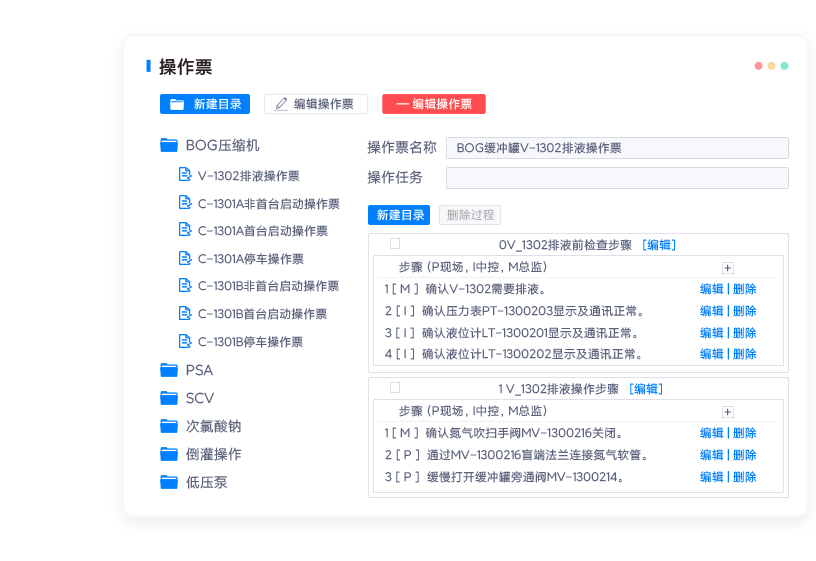Image resolution: width=816 pixels, height=561 pixels.
Task: Click 删除 link for 确认V-1302需要排液 step
Action: [x=745, y=289]
